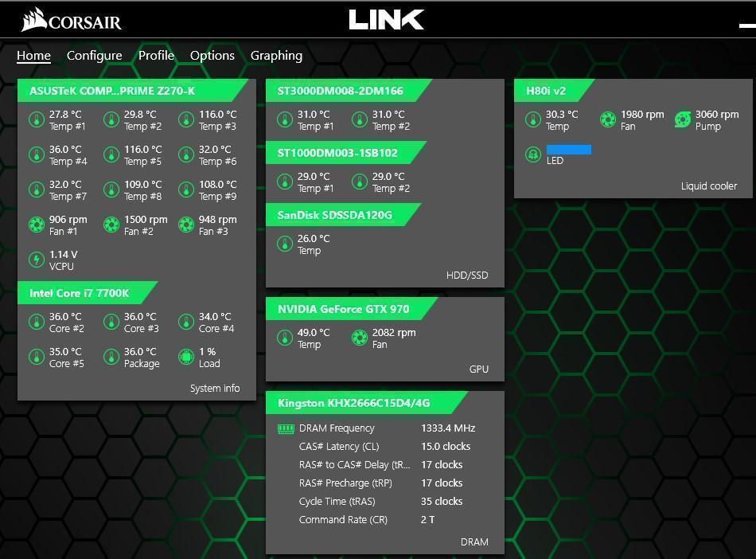Click the H80i v2 Fan icon
Image resolution: width=756 pixels, height=559 pixels.
(x=608, y=119)
